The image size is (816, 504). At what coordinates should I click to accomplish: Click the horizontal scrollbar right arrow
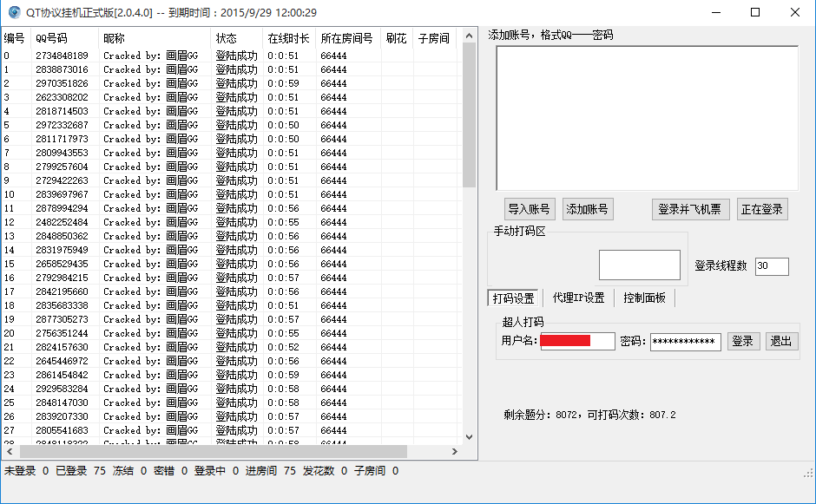455,452
